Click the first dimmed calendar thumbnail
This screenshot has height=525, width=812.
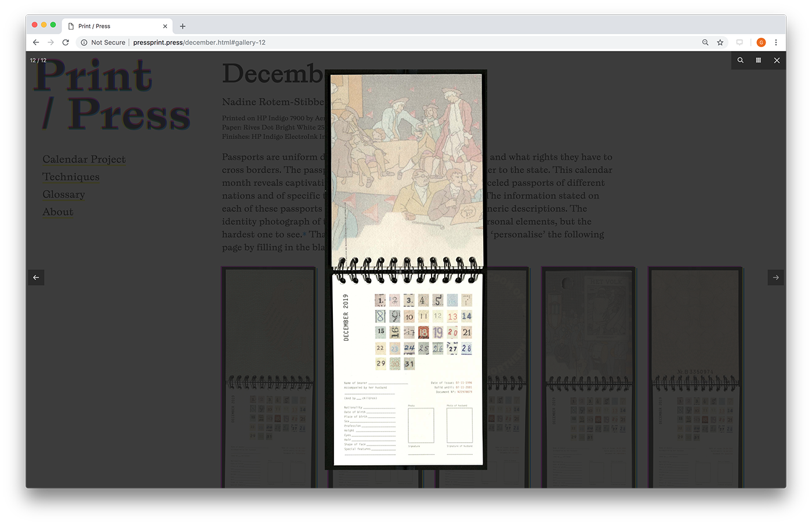[269, 377]
